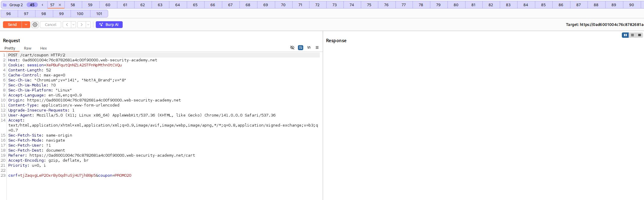This screenshot has height=200, width=644.
Task: Select Repeater tab 64
Action: 178,5
